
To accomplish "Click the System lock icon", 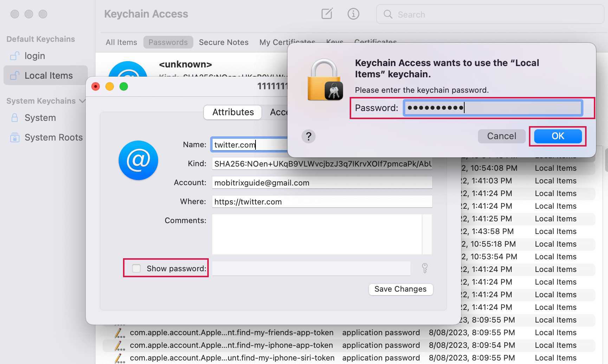I will [15, 117].
